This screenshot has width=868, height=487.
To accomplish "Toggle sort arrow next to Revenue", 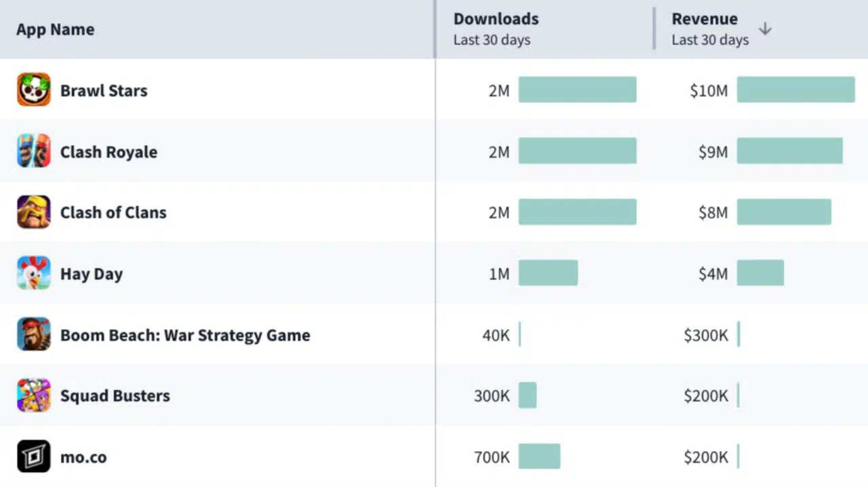I will point(765,29).
